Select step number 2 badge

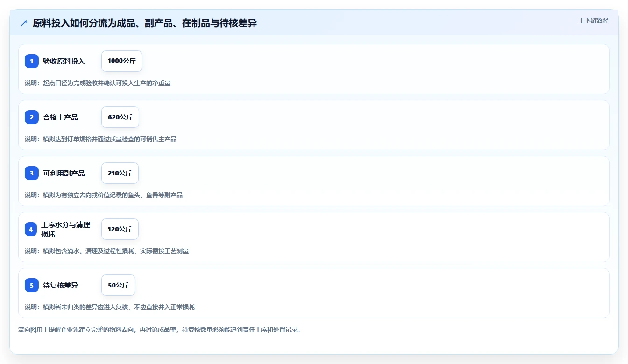(32, 117)
